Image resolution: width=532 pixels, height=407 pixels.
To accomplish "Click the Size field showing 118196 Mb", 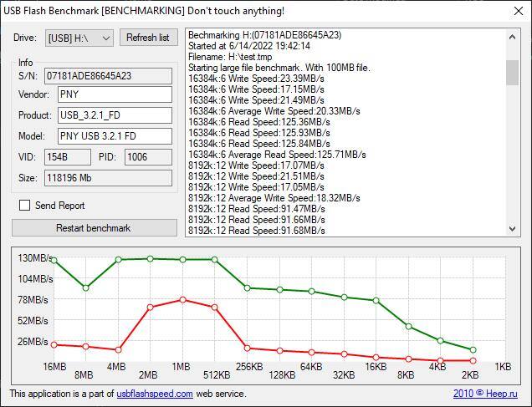I will pyautogui.click(x=108, y=178).
